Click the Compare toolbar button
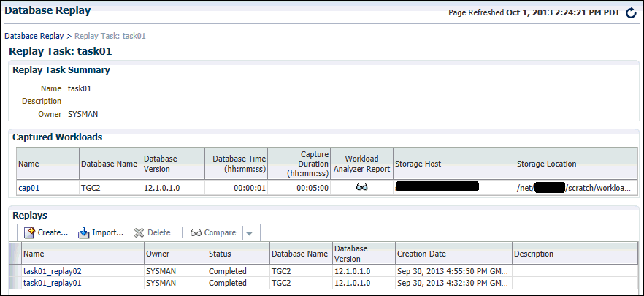644x296 pixels. pyautogui.click(x=213, y=232)
